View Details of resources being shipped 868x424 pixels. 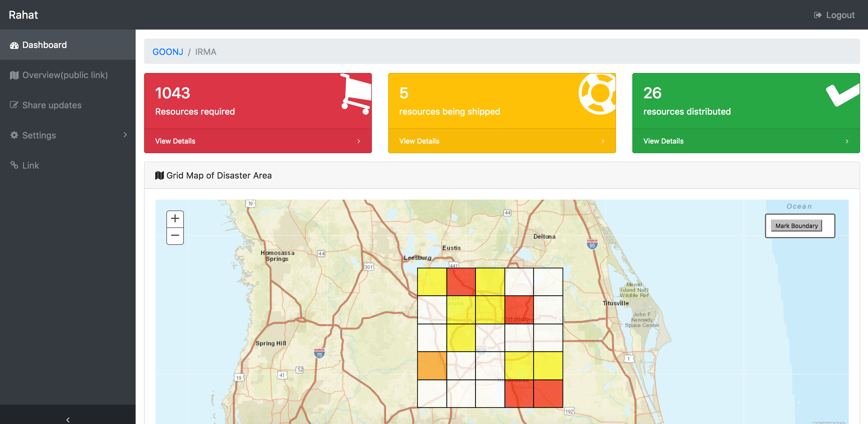(419, 141)
